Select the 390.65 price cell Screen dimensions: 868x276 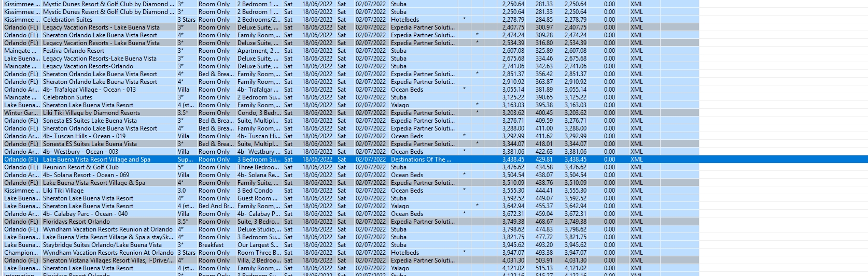click(x=544, y=97)
